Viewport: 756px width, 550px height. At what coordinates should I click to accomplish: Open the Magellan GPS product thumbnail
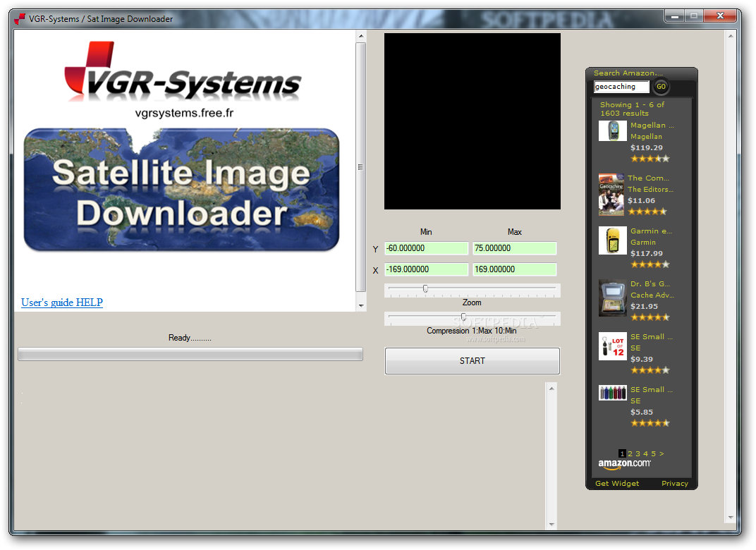coord(612,130)
